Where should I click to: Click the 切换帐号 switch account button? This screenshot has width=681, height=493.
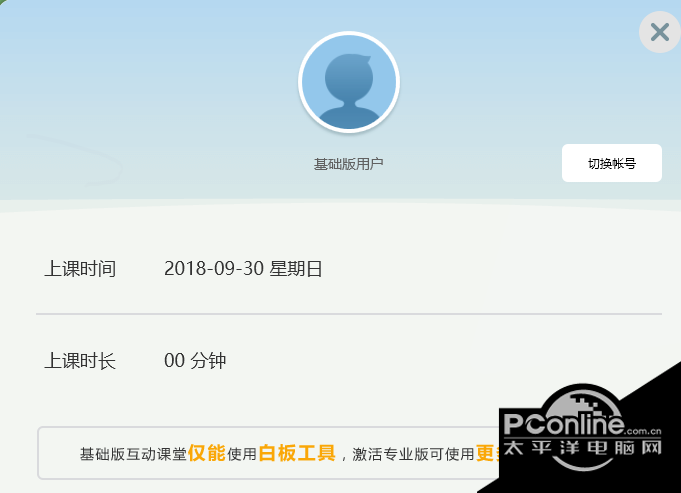tap(612, 163)
